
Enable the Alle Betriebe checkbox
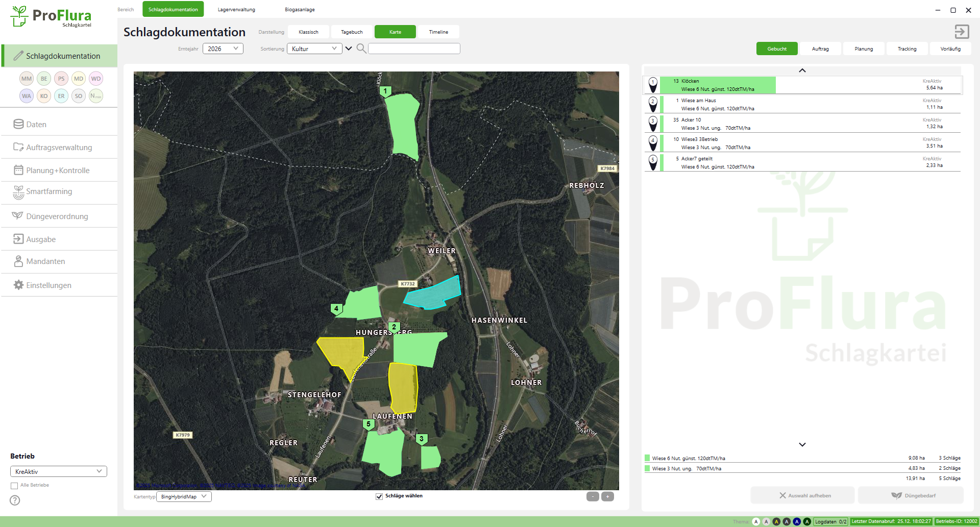click(14, 486)
